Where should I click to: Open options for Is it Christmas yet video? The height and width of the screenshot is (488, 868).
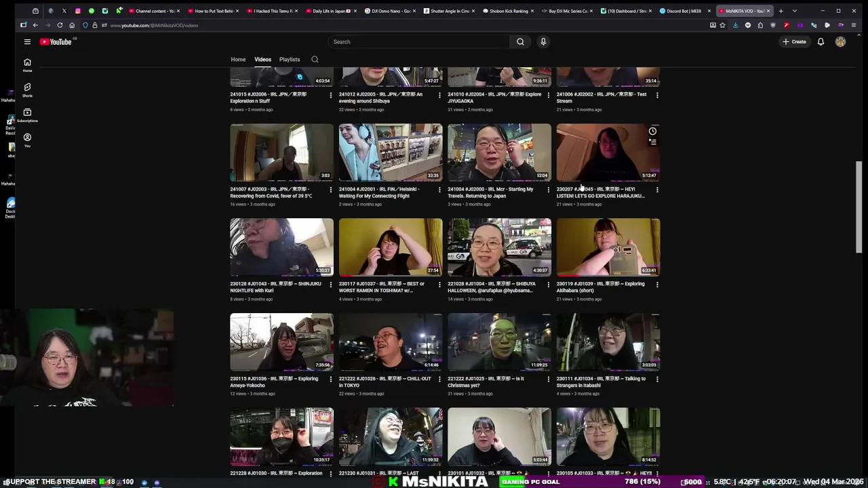pos(549,380)
